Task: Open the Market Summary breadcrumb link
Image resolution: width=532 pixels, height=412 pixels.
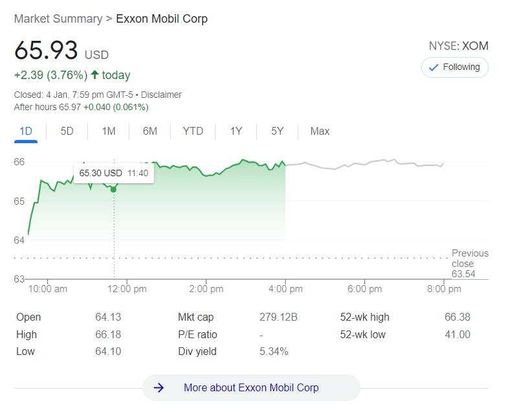Action: coord(58,19)
